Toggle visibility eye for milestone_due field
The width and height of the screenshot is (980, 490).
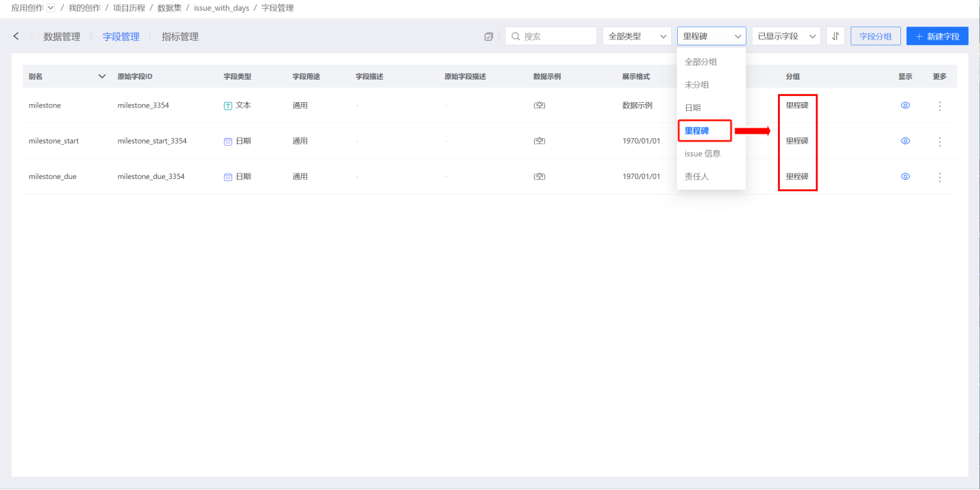905,176
